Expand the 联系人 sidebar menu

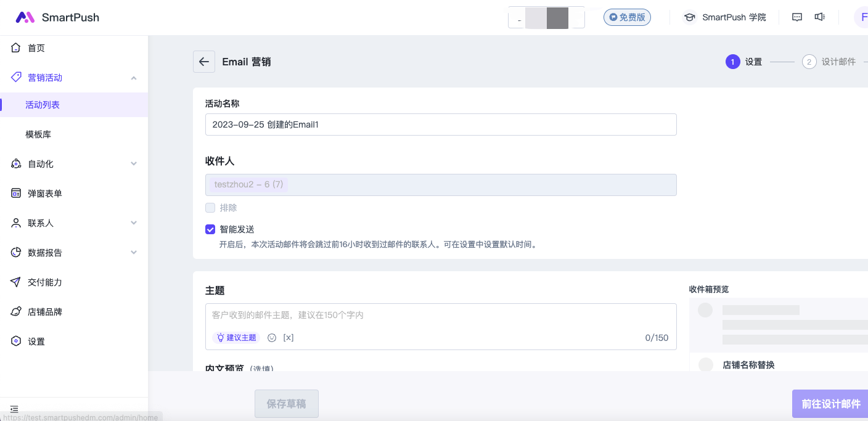click(134, 223)
